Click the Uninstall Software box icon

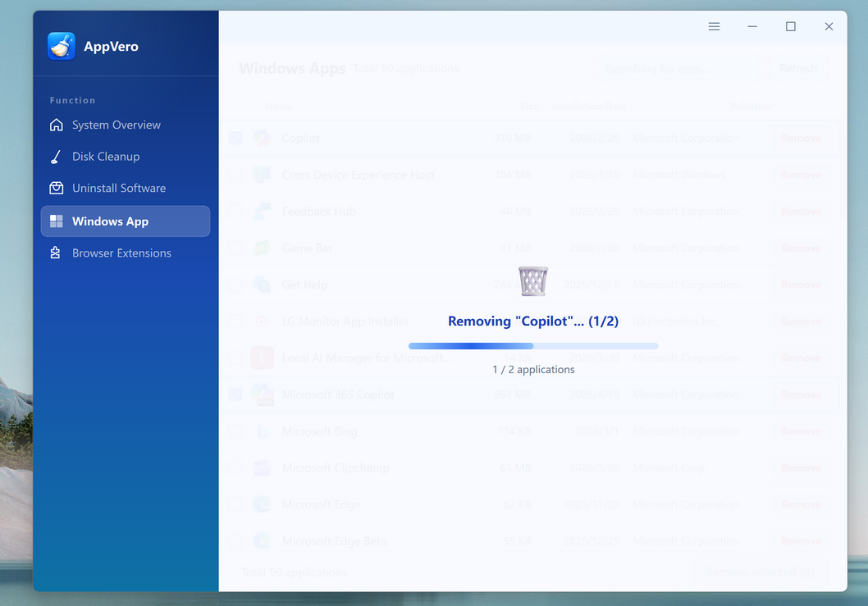[x=57, y=189]
